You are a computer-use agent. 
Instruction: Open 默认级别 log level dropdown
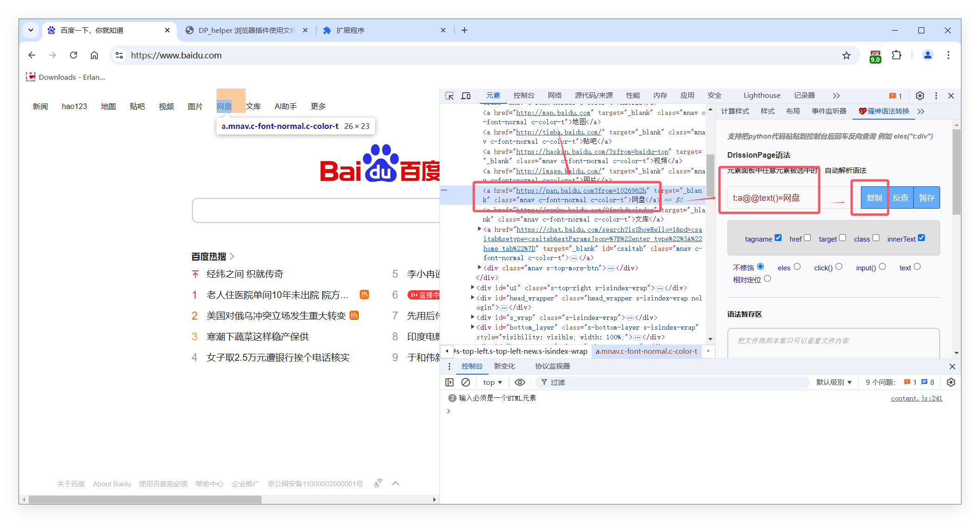point(834,382)
